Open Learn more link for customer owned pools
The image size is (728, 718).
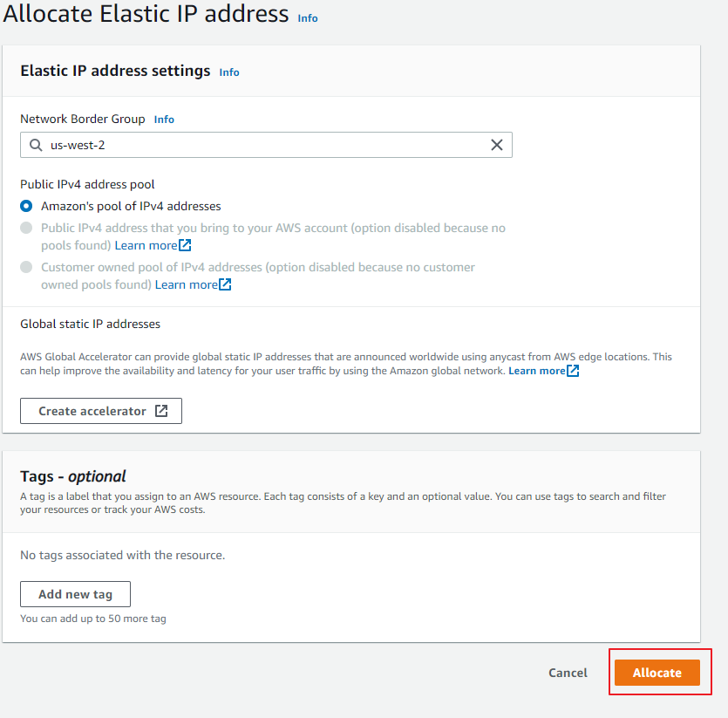186,284
